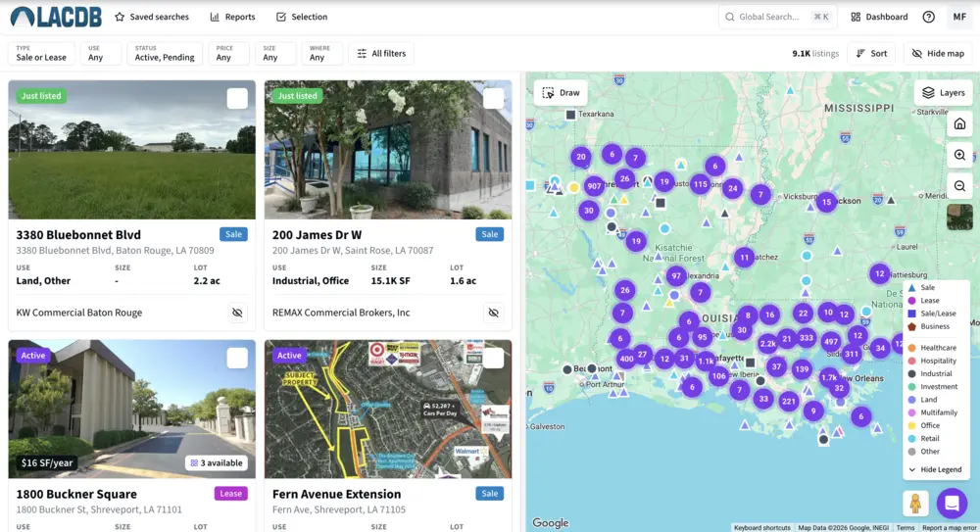This screenshot has width=980, height=532.
Task: Activate the Draw tool on map
Action: [561, 92]
